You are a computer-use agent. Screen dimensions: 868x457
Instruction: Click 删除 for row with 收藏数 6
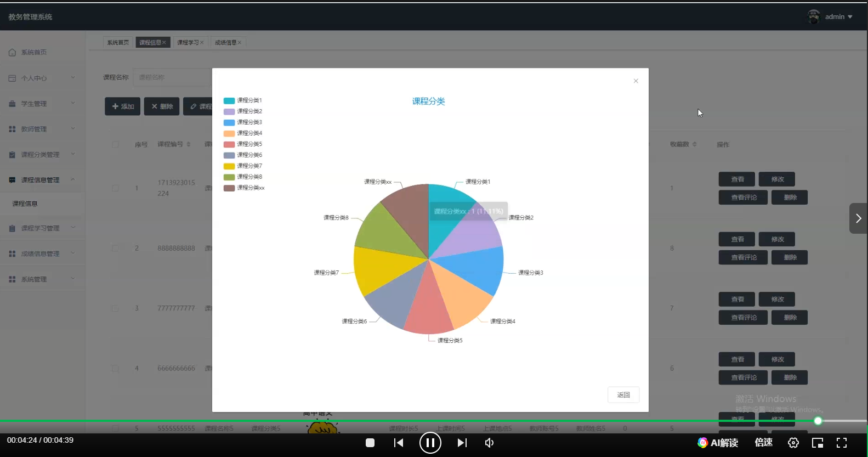(790, 377)
